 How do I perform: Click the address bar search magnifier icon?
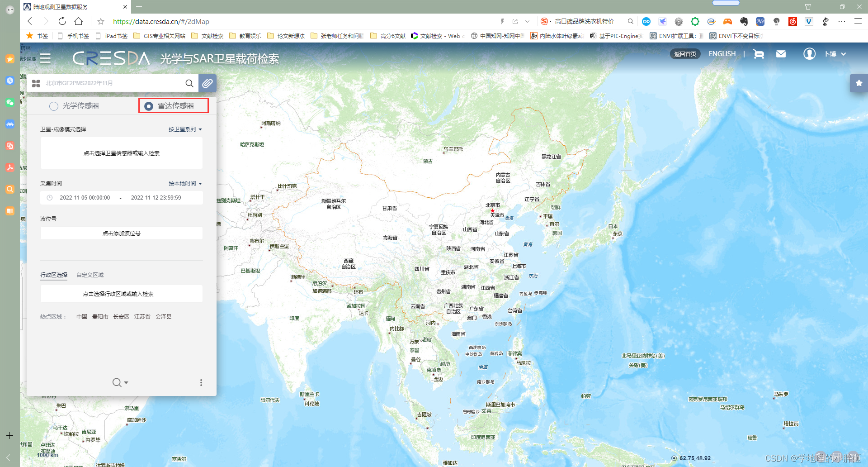(630, 21)
